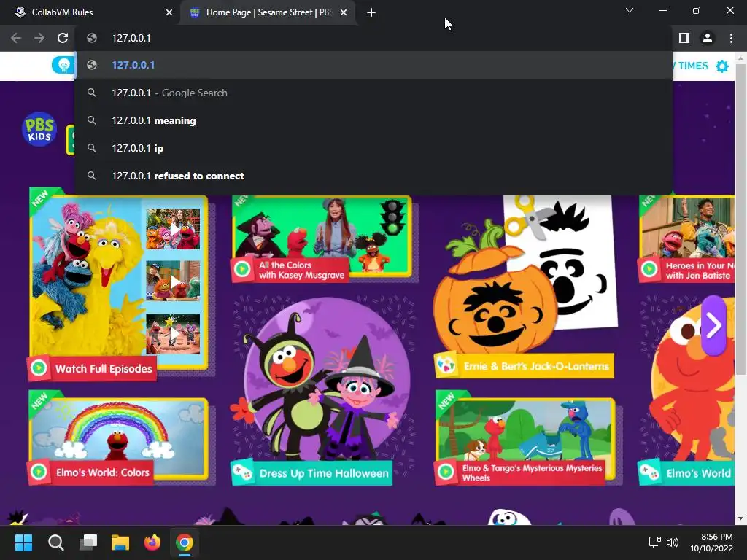The image size is (747, 560).
Task: Click craft icon on Jack-O-Lanterns label
Action: point(446,366)
